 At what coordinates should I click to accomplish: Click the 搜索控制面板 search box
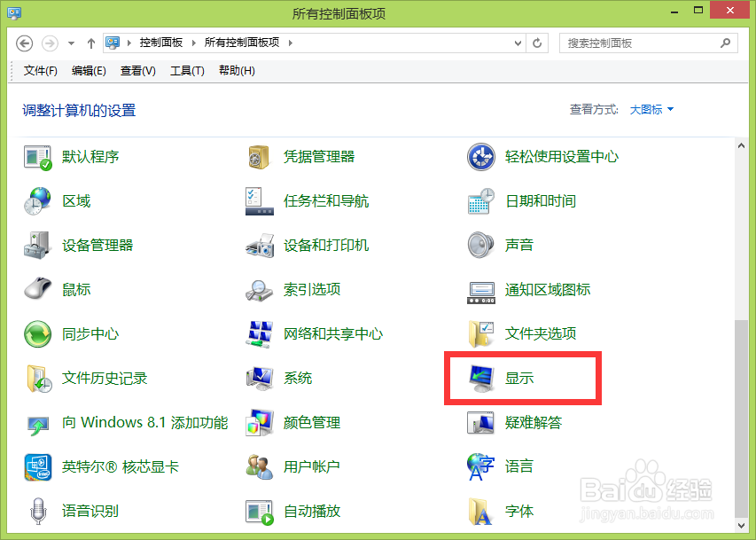tap(649, 43)
